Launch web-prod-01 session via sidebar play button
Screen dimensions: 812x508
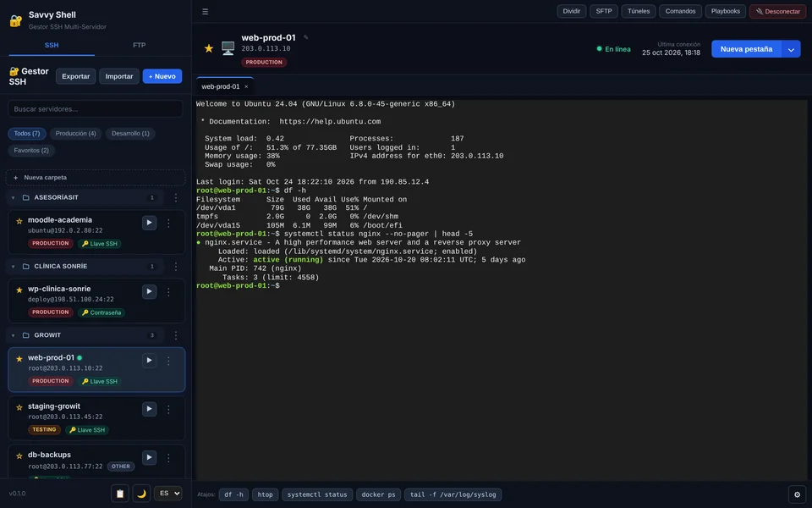(x=149, y=361)
